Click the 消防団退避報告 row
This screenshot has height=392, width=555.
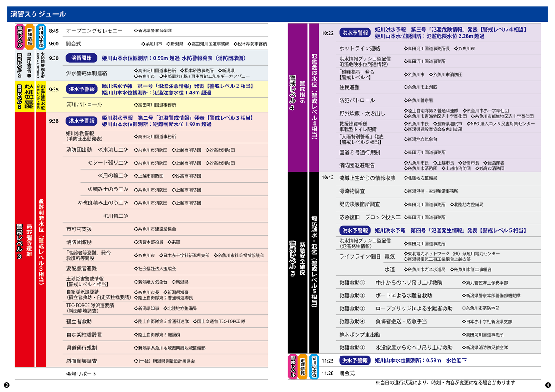tap(438, 165)
